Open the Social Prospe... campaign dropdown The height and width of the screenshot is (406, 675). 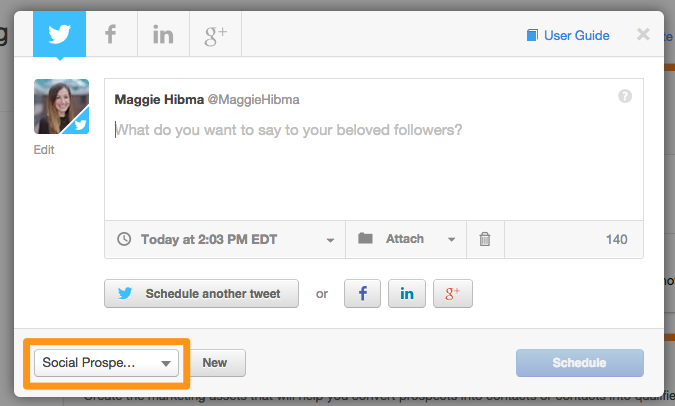tap(106, 363)
